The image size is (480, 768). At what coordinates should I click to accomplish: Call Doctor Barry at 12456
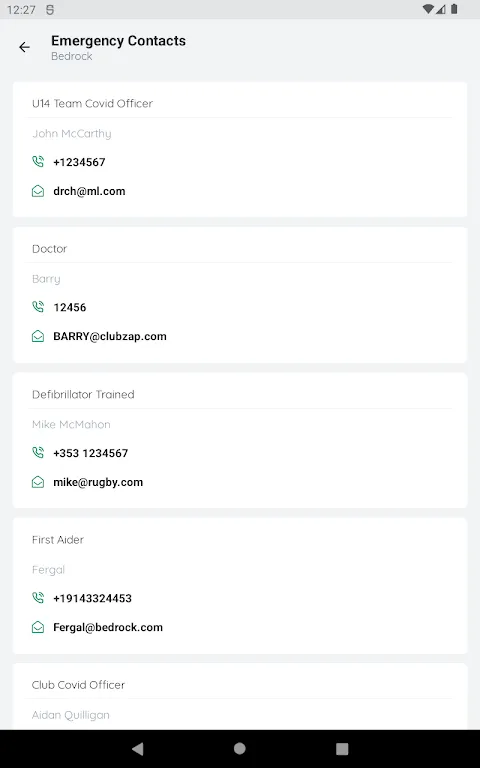70,308
